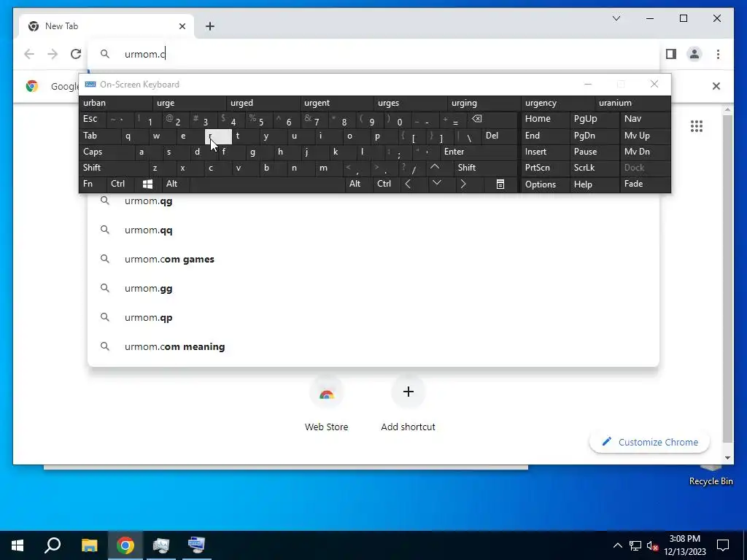Choose the 'urgency' word prediction
Image resolution: width=747 pixels, height=560 pixels.
point(558,103)
